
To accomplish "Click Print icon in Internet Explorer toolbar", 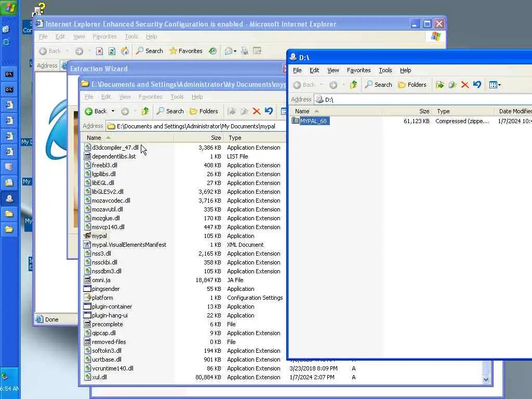I will pos(245,51).
